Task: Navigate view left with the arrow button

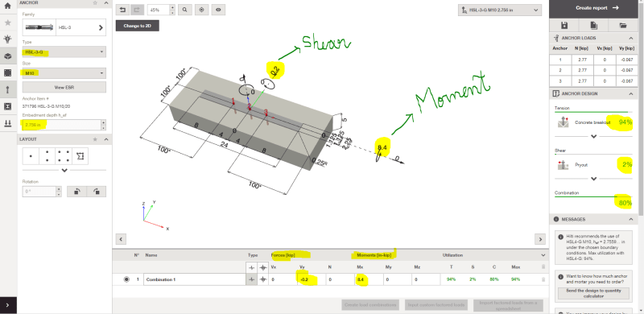Action: click(121, 239)
